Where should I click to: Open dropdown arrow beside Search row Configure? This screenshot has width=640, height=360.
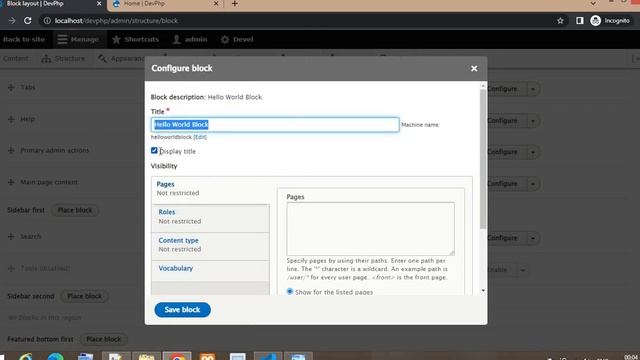coord(533,238)
